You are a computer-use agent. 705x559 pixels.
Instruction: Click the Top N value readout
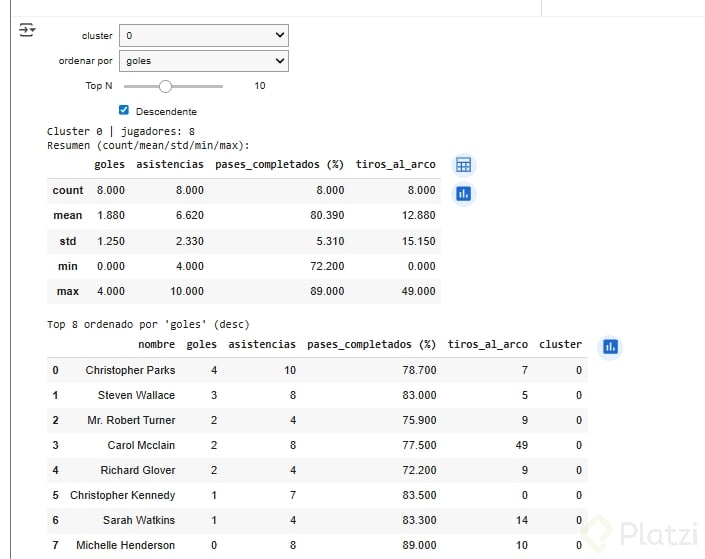click(x=260, y=86)
